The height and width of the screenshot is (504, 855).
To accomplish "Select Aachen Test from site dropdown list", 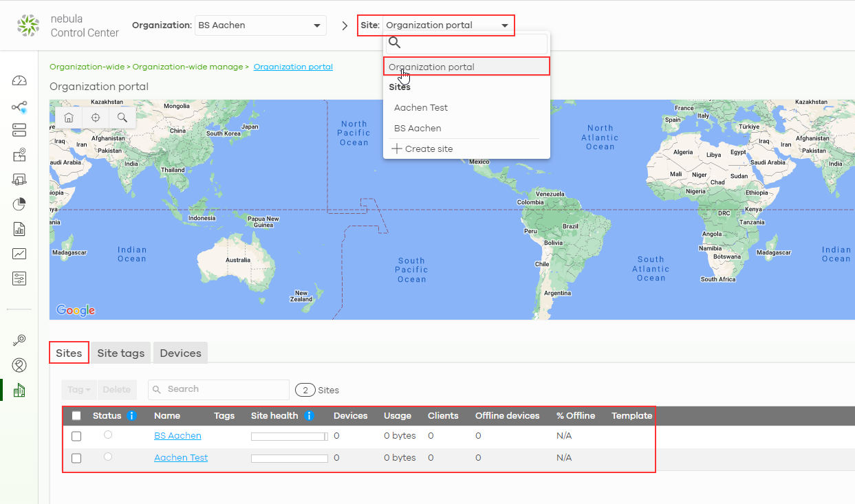I will pos(421,108).
